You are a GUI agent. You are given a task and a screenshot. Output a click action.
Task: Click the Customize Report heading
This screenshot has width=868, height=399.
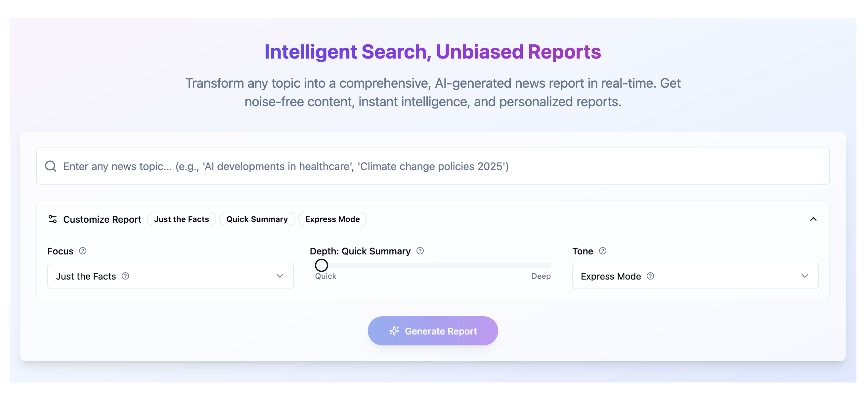102,219
